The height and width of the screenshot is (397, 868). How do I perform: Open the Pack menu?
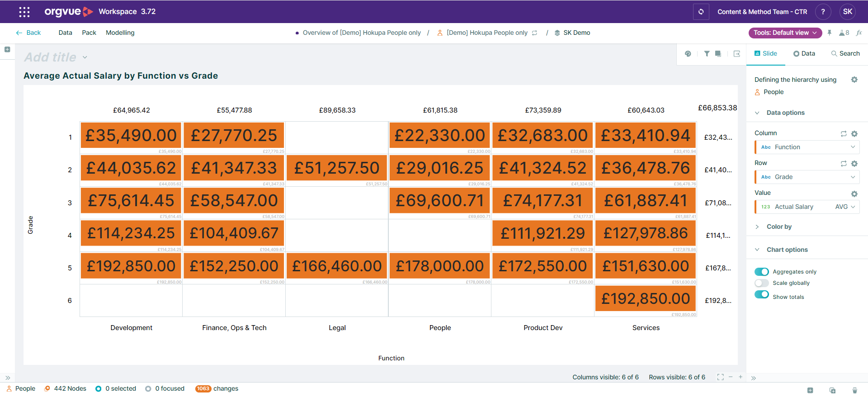tap(89, 33)
